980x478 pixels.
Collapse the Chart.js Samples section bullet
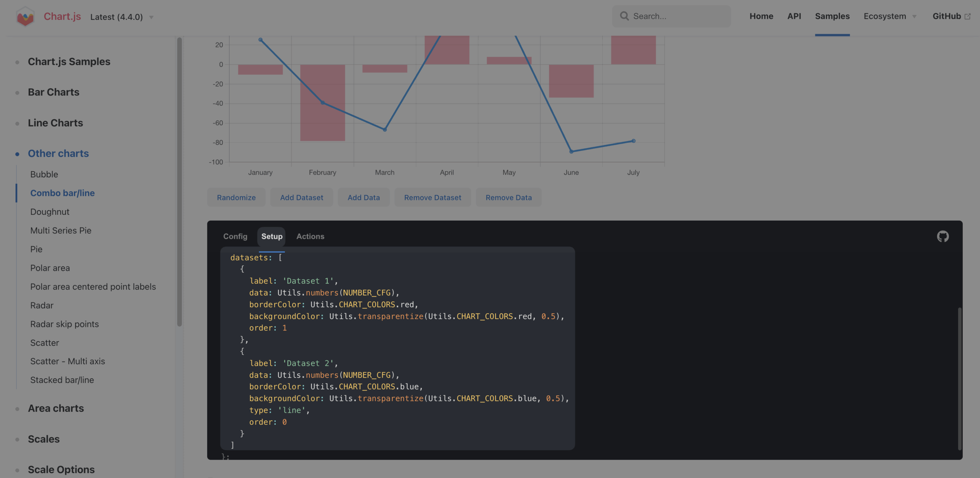pos(17,61)
